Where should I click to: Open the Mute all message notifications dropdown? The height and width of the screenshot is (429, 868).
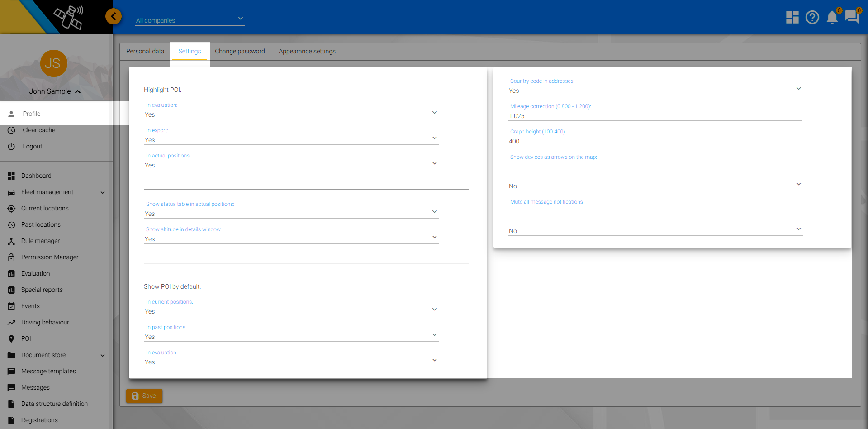coord(655,230)
